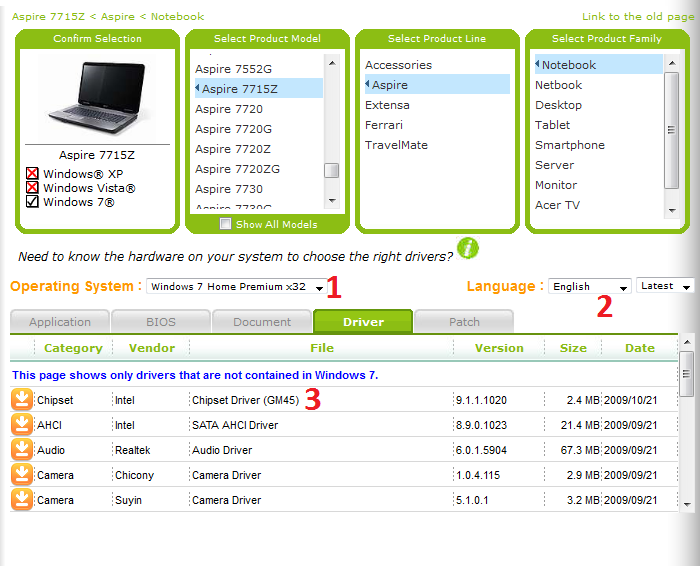This screenshot has height=566, width=700.
Task: Click the Aspire 7715Z laptop image
Action: coord(97,98)
